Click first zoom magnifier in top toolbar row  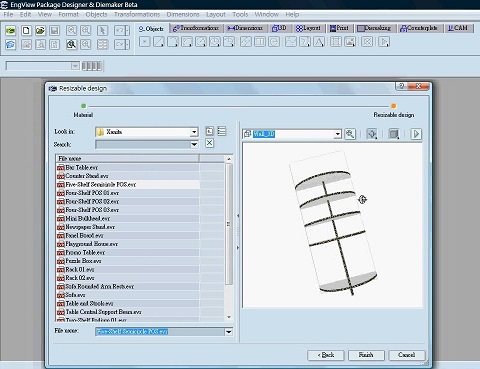click(x=71, y=31)
